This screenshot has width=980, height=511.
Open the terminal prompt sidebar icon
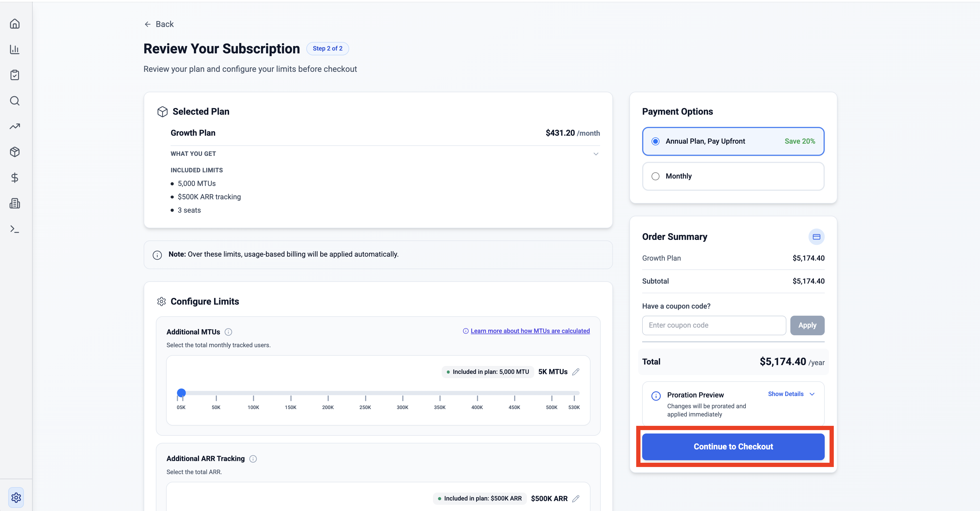click(15, 229)
